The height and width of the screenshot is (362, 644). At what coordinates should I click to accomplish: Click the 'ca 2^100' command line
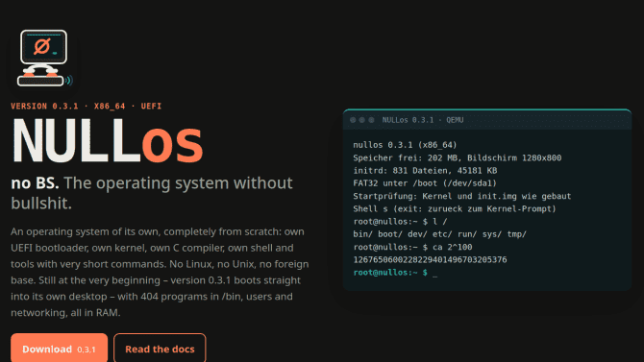click(412, 247)
